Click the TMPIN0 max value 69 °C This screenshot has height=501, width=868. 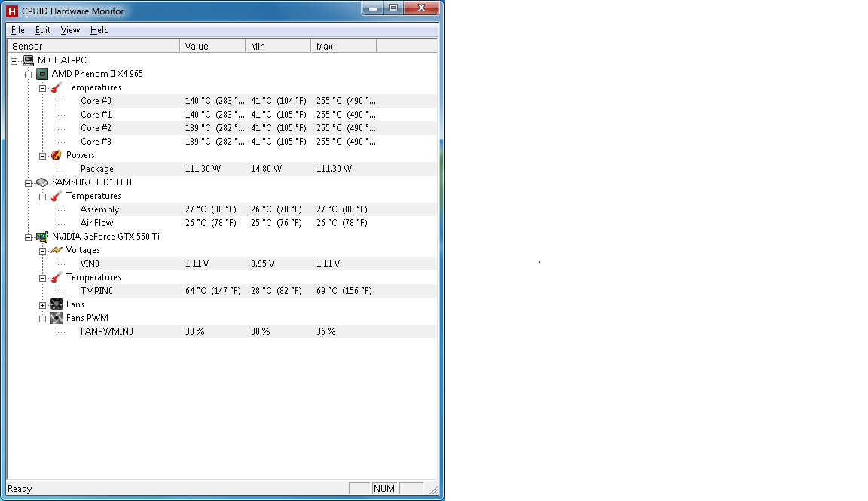[344, 291]
